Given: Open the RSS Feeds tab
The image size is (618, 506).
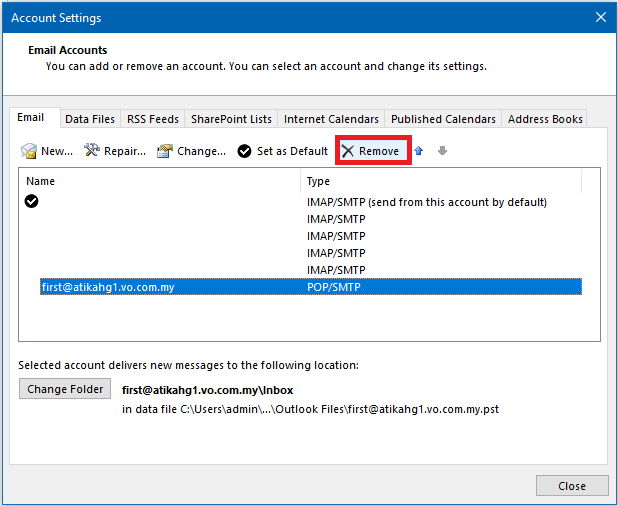Looking at the screenshot, I should pos(153,119).
